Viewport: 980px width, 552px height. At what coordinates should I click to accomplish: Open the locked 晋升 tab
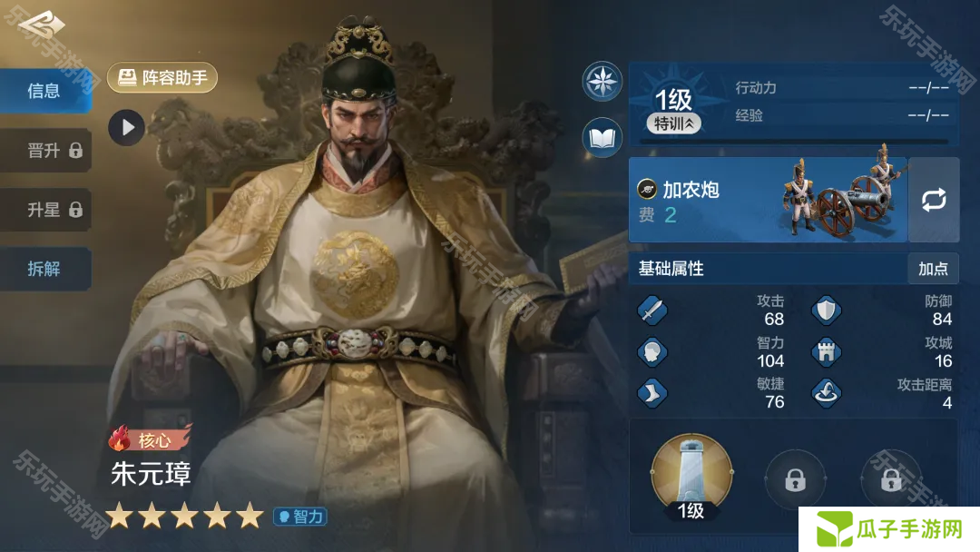[x=45, y=151]
